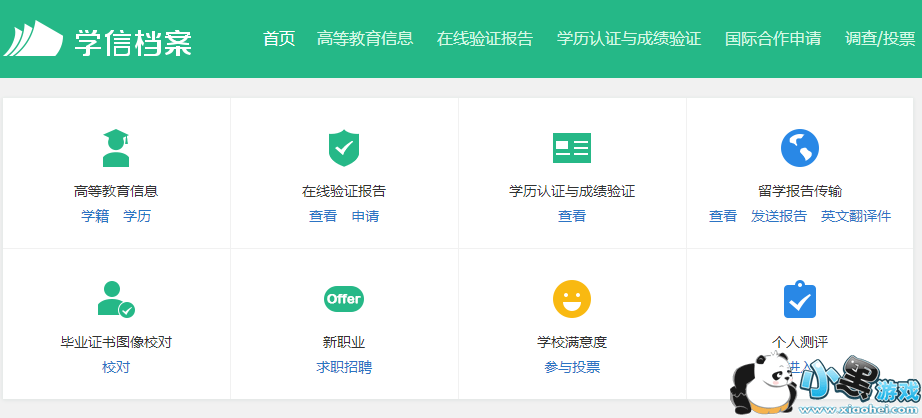The height and width of the screenshot is (418, 922).
Task: Click the 求职招聘 link
Action: pyautogui.click(x=344, y=367)
